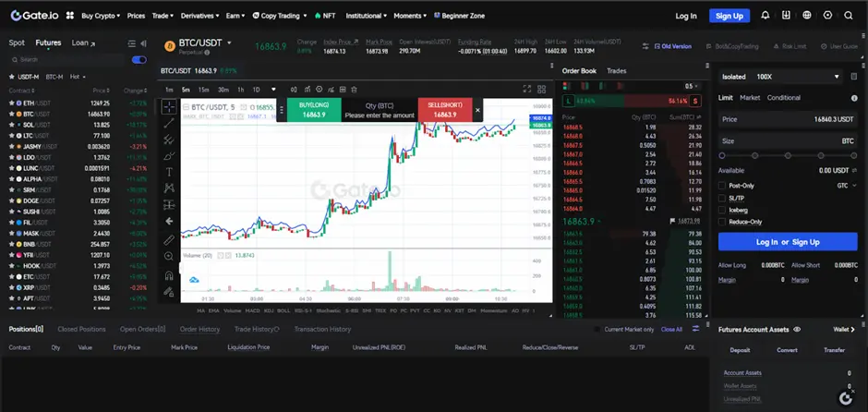868x412 pixels.
Task: Open the GTC time-in-force dropdown
Action: pos(847,186)
